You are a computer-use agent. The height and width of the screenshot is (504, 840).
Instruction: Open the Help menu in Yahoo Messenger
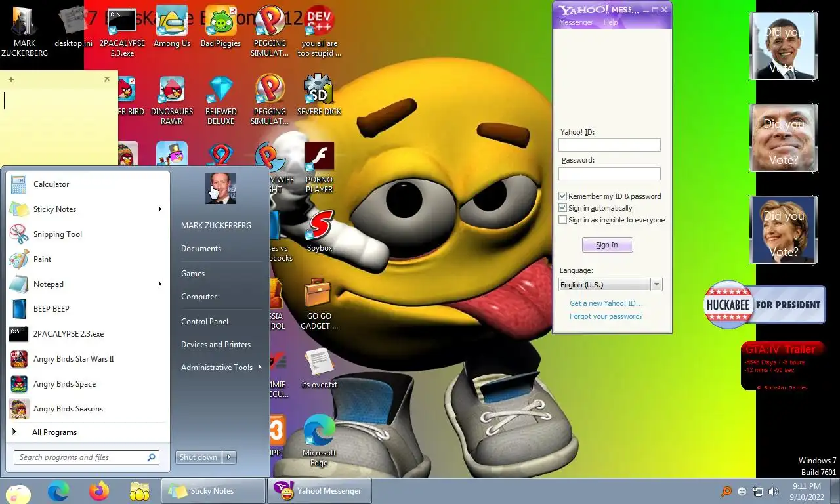610,22
